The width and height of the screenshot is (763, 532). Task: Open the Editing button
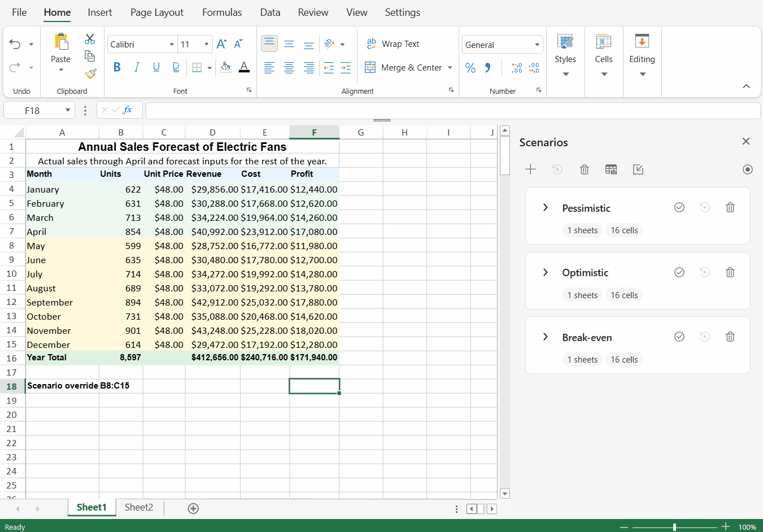pos(642,55)
